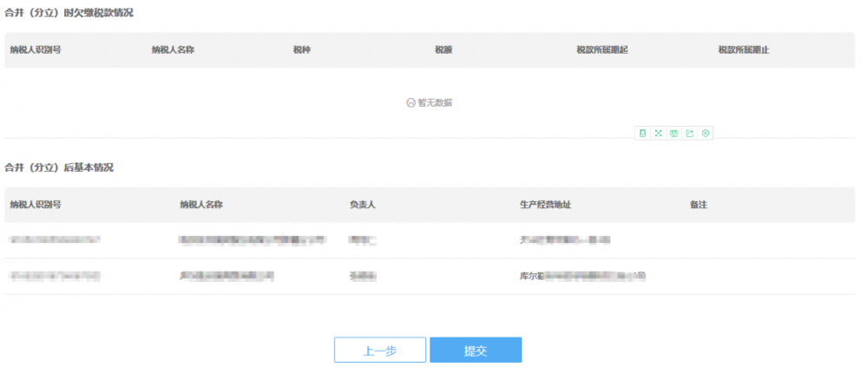Click the 提交 submit button

pos(475,350)
